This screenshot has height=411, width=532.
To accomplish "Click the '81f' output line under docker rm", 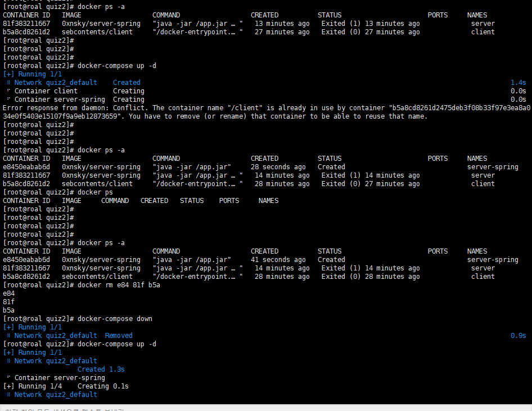I will [9, 302].
